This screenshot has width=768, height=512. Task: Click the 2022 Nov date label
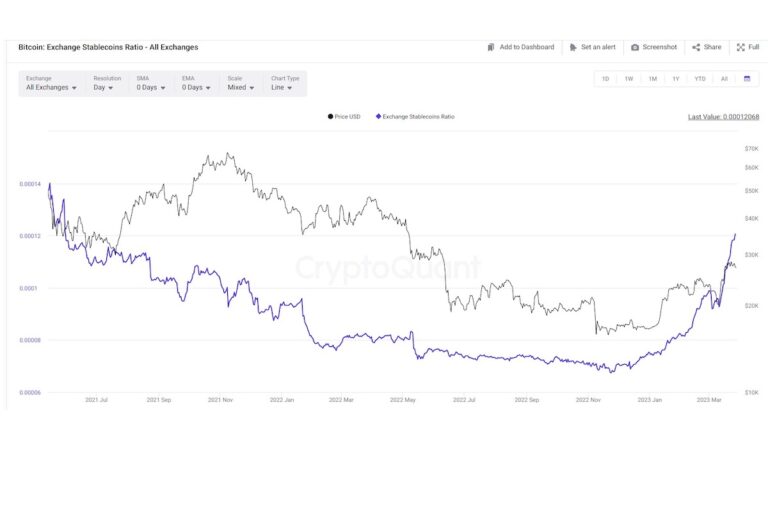click(588, 400)
